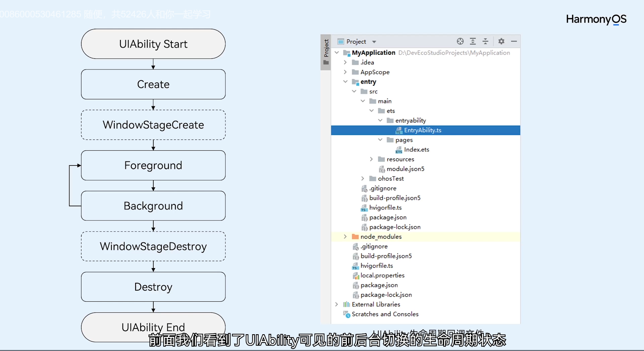Collapse the entry module folder
The width and height of the screenshot is (644, 351).
(345, 82)
